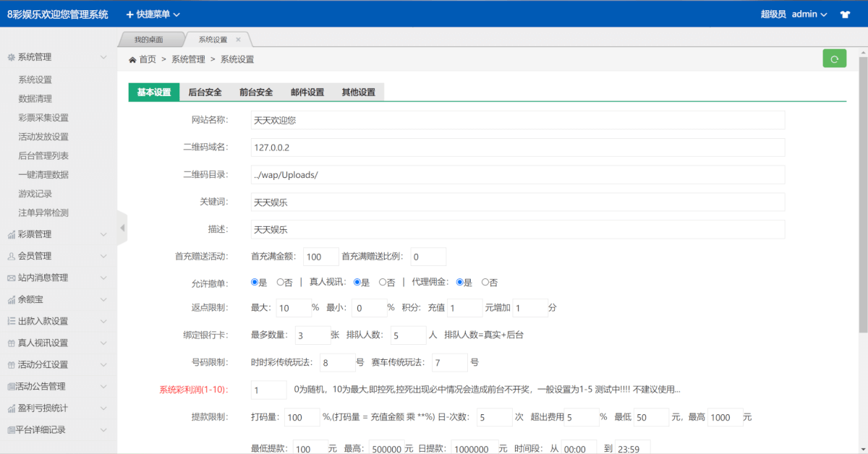Image resolution: width=868 pixels, height=454 pixels.
Task: Expand the 余额宝 sidebar section
Action: click(x=58, y=299)
